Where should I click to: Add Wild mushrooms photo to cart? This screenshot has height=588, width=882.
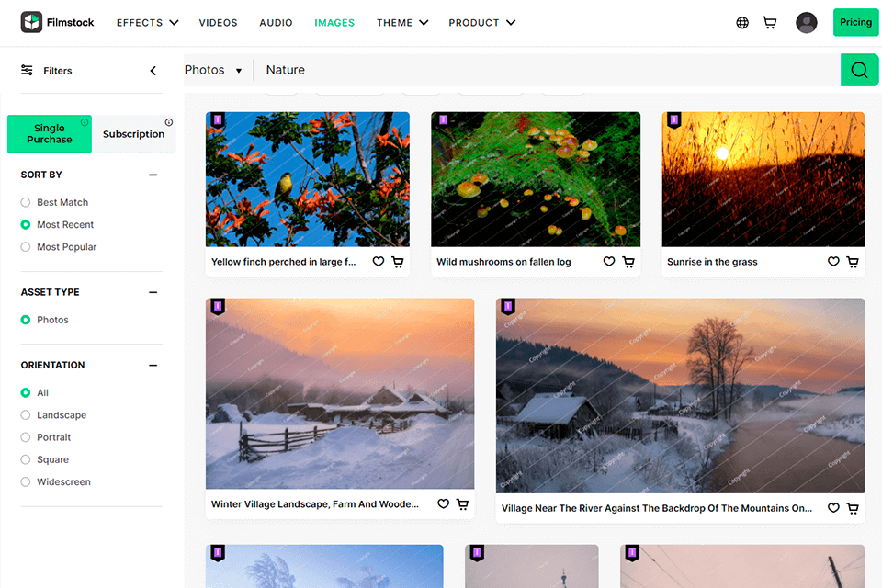coord(628,262)
